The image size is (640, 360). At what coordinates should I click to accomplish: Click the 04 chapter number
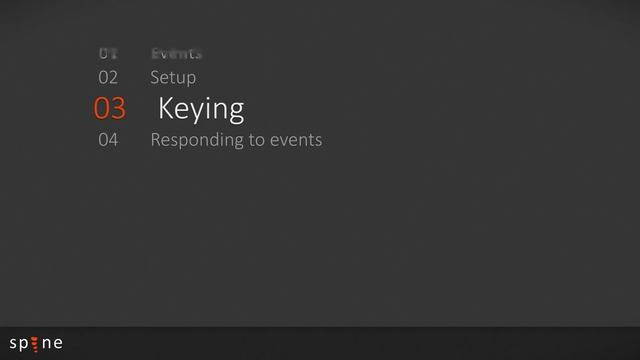click(x=108, y=140)
